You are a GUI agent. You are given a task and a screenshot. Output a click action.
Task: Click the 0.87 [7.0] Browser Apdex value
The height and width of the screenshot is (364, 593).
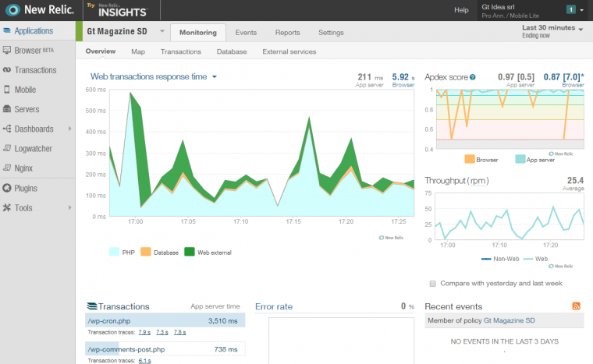pos(563,77)
